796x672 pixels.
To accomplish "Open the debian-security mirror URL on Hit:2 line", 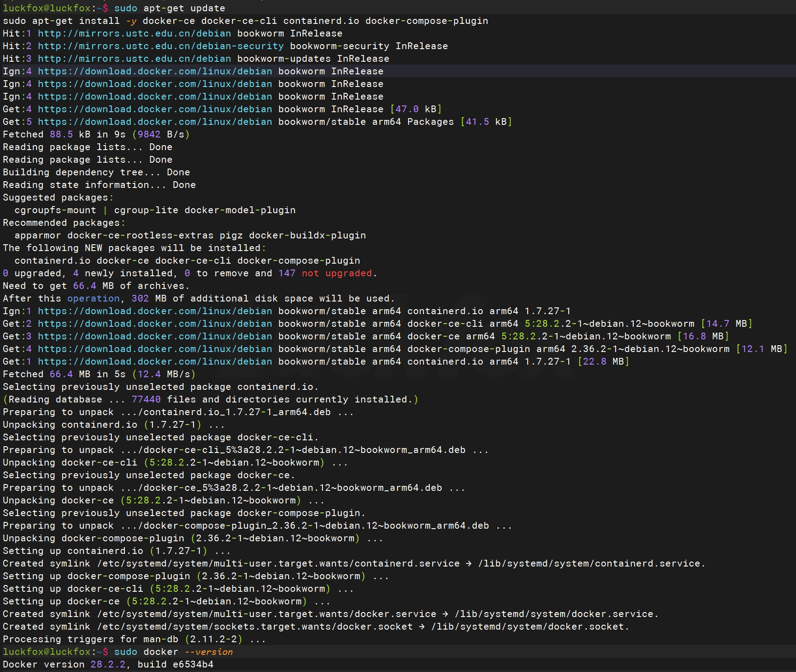I will coord(161,46).
